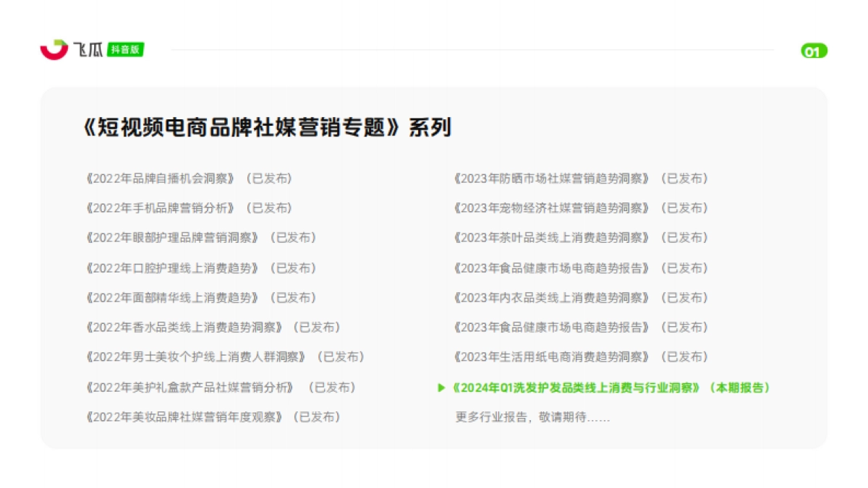Image resolution: width=868 pixels, height=488 pixels.
Task: Select the highlighted 2024年Q1洗发护发品类 report
Action: [611, 387]
